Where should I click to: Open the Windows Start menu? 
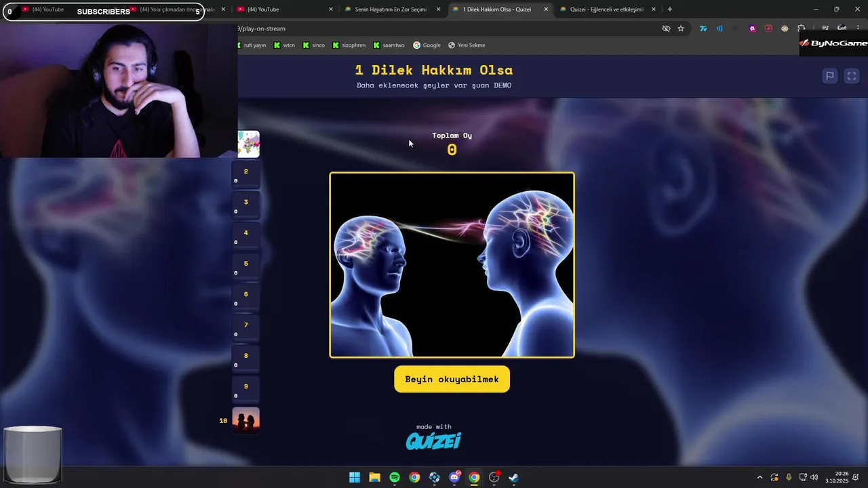click(x=355, y=477)
